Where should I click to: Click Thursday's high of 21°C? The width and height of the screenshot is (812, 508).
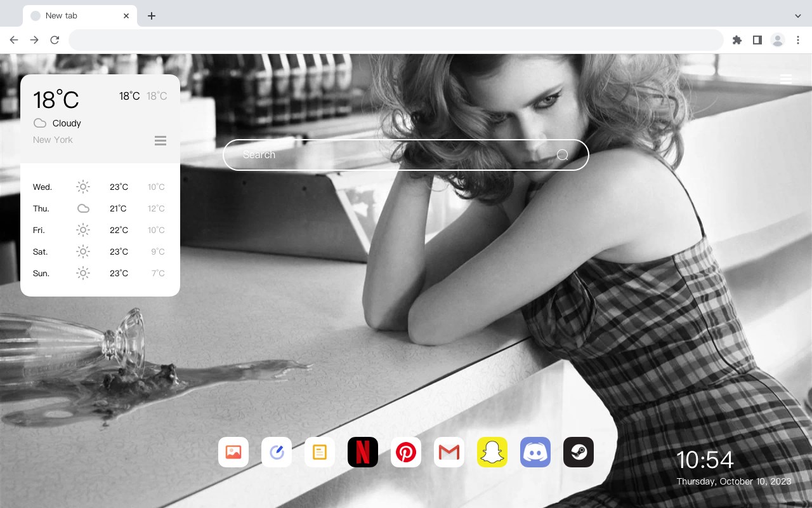coord(118,208)
